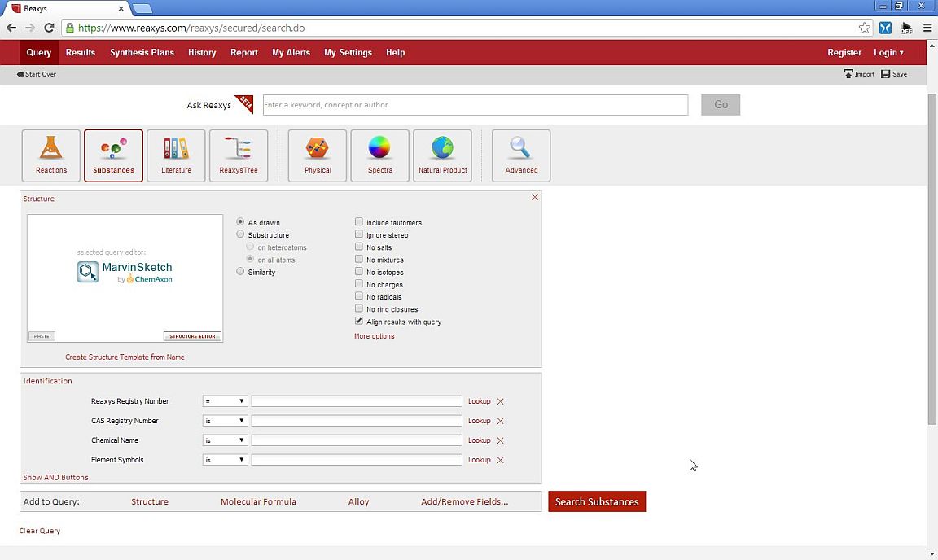Open the Synthesis Plans tab

pyautogui.click(x=142, y=53)
